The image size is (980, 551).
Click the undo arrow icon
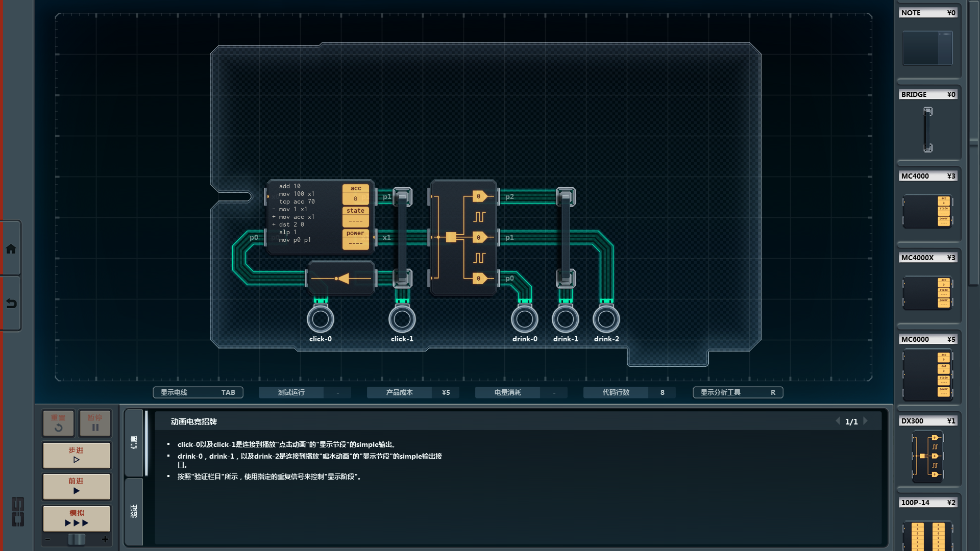(x=11, y=304)
